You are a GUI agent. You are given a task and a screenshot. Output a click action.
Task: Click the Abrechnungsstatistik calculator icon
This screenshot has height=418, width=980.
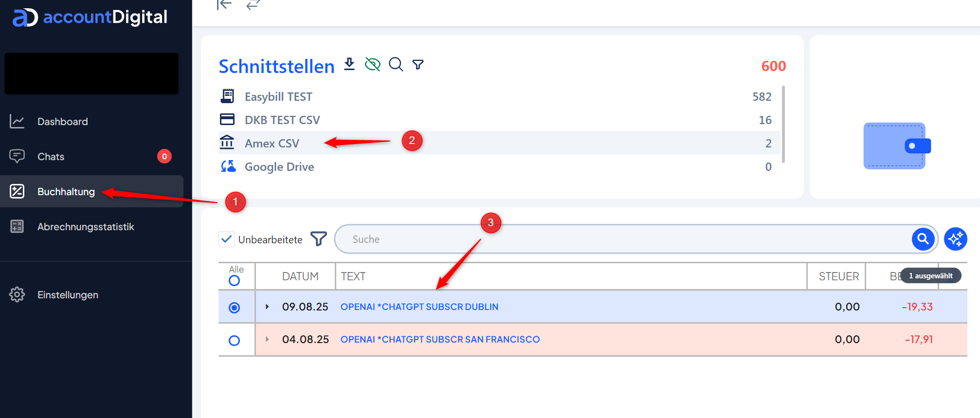point(17,226)
